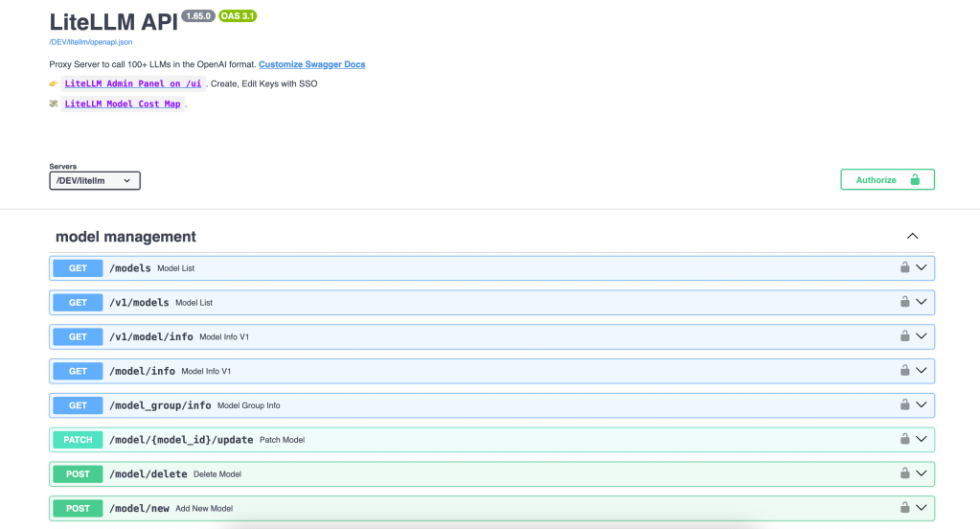Click lock icon on /model/new row
This screenshot has width=980, height=529.
(x=904, y=508)
